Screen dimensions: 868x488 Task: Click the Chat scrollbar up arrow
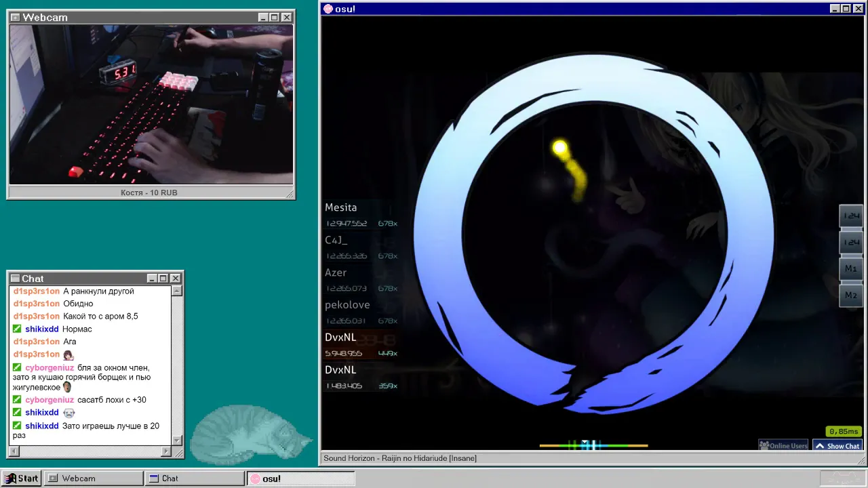[x=177, y=291]
